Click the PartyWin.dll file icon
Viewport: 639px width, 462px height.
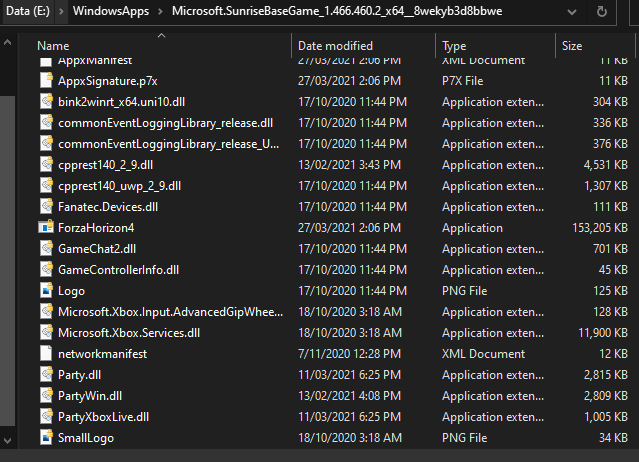(46, 396)
